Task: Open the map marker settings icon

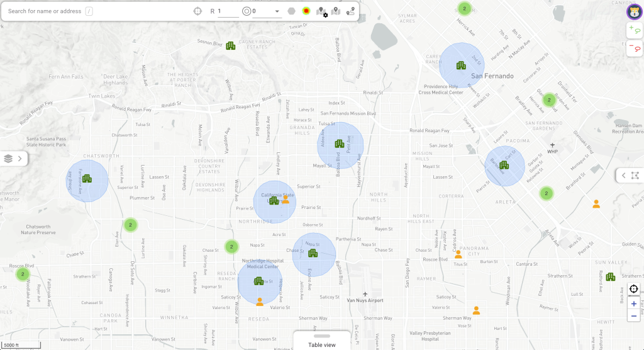Action: pyautogui.click(x=322, y=11)
